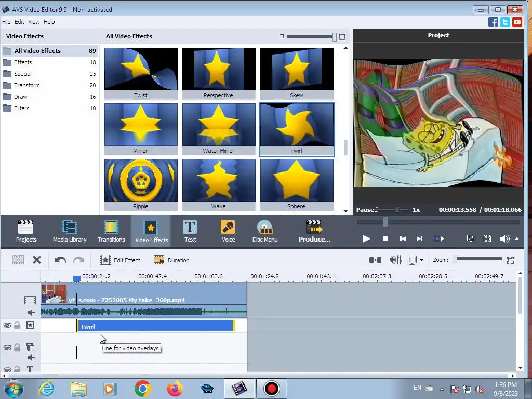Select the Special folder
532x399 pixels.
50,74
